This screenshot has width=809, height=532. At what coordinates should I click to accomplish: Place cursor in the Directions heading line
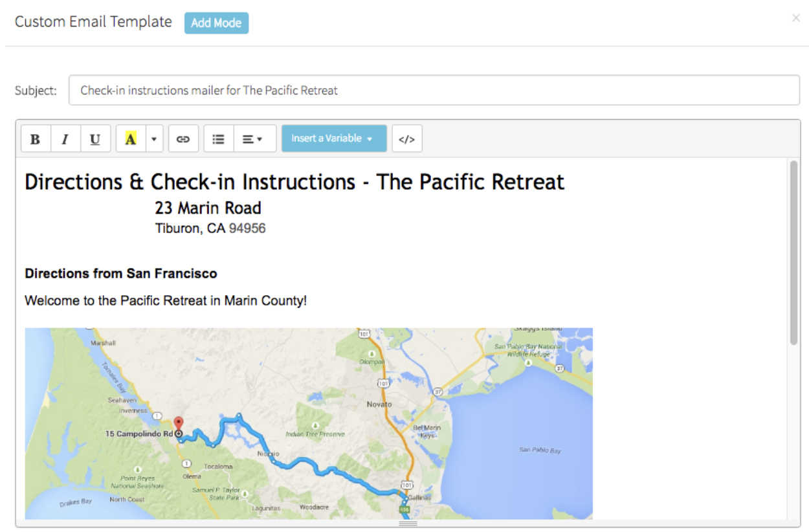[294, 182]
